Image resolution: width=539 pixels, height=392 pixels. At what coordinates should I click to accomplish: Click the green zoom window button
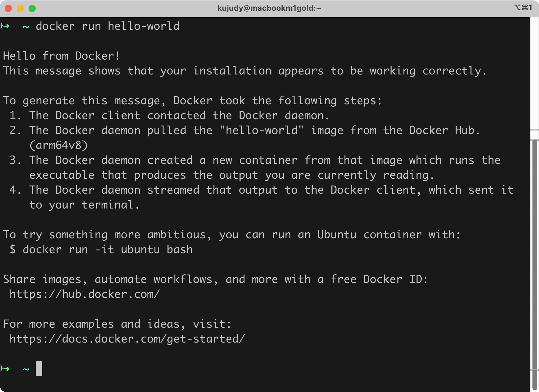coord(32,8)
